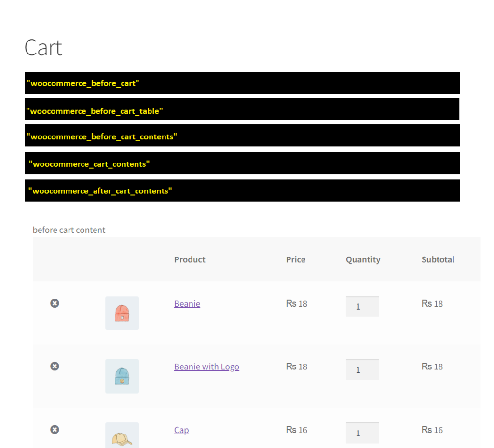The image size is (494, 448).
Task: Open the Beanie with Logo thumbnail
Action: click(x=122, y=376)
